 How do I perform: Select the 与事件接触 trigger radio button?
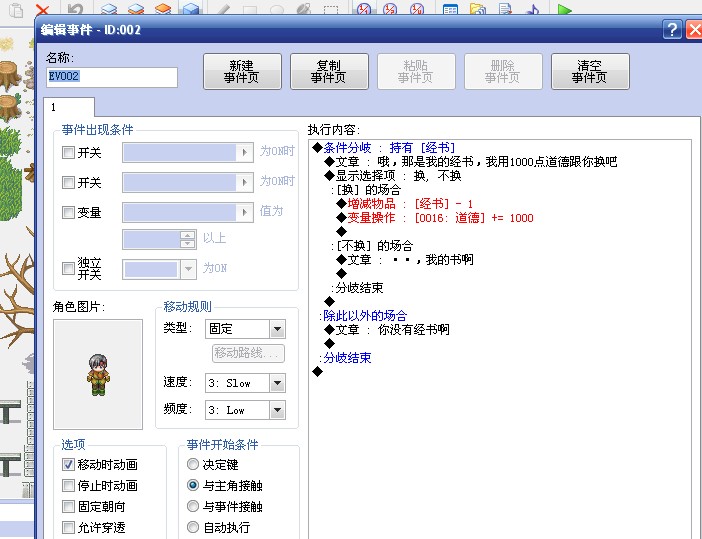[193, 506]
